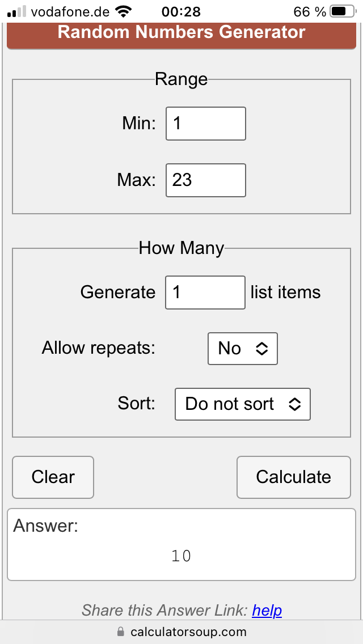The image size is (363, 644).
Task: Select the answer result 10
Action: (x=181, y=557)
